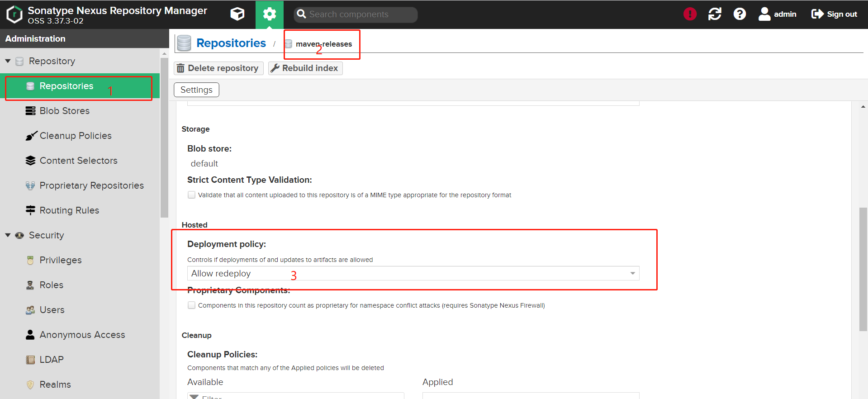This screenshot has height=399, width=868.
Task: Click the maven-releases breadcrumb text
Action: (x=324, y=44)
